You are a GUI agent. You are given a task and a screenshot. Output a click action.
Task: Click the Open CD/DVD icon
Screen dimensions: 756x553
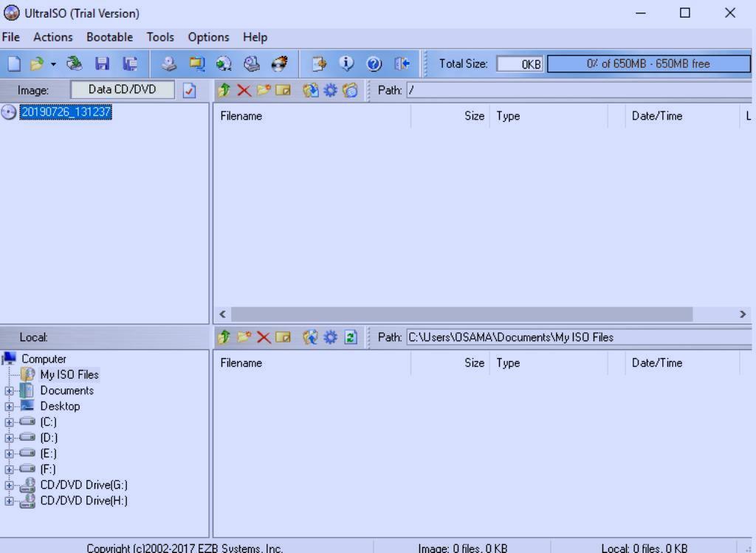coord(75,63)
